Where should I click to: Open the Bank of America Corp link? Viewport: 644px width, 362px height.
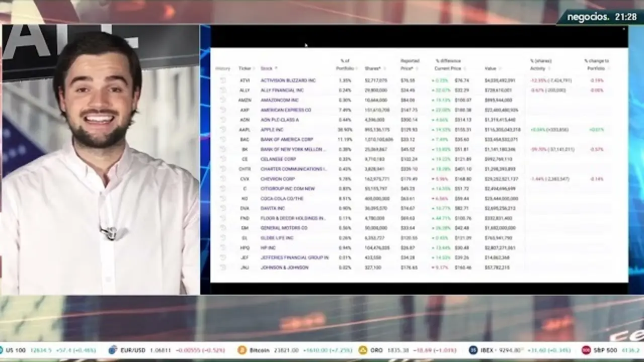[286, 139]
